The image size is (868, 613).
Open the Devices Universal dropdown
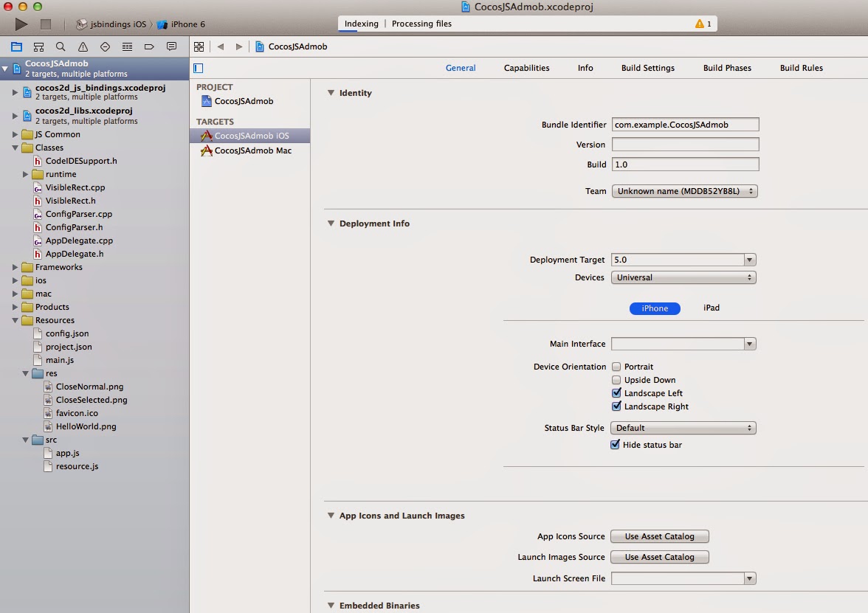[683, 277]
